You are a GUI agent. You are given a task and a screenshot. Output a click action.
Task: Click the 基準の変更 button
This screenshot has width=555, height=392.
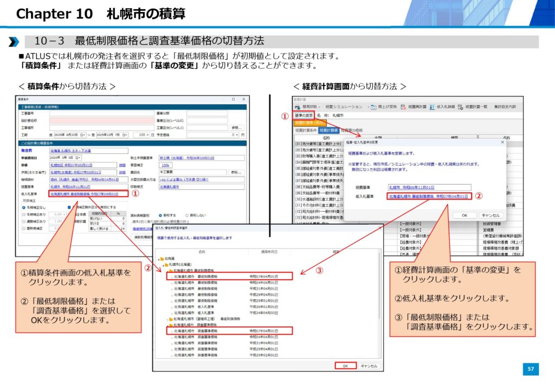(x=303, y=115)
